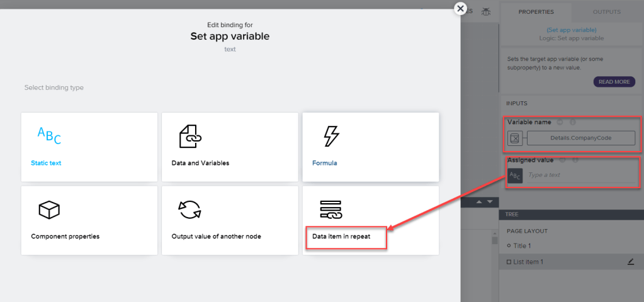Click Assigned value ABC binding icon
The image size is (644, 302).
(x=514, y=176)
